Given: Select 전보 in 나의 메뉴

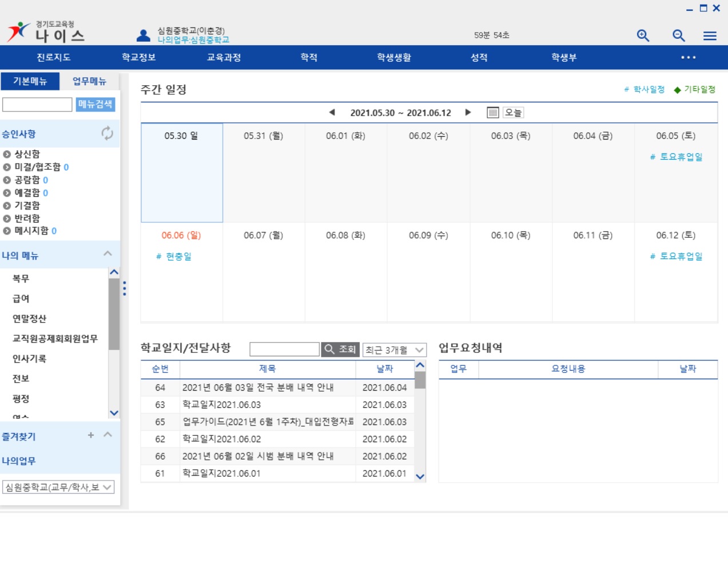Looking at the screenshot, I should point(21,379).
